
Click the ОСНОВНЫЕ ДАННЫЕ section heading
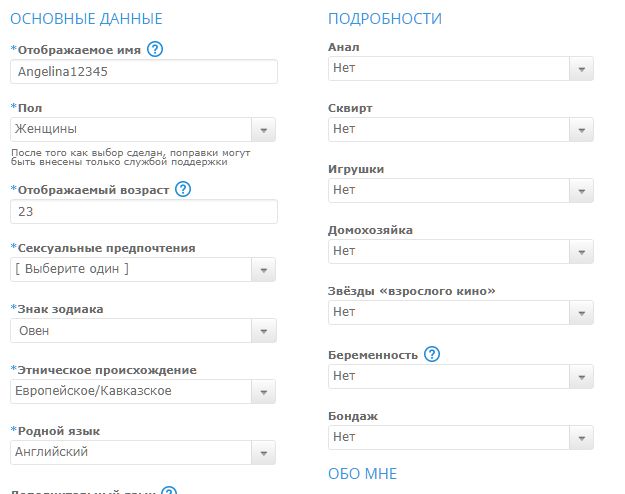[85, 19]
